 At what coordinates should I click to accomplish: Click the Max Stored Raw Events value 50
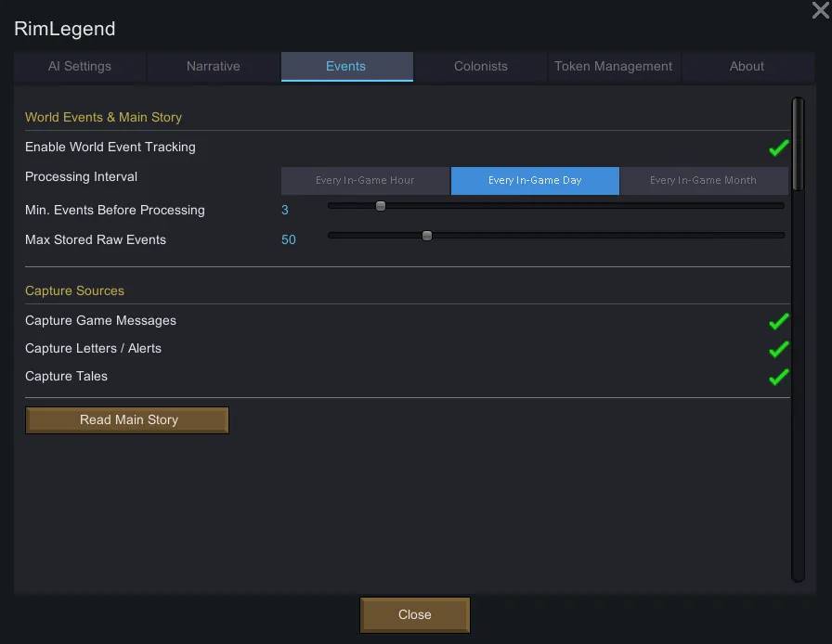click(x=289, y=240)
